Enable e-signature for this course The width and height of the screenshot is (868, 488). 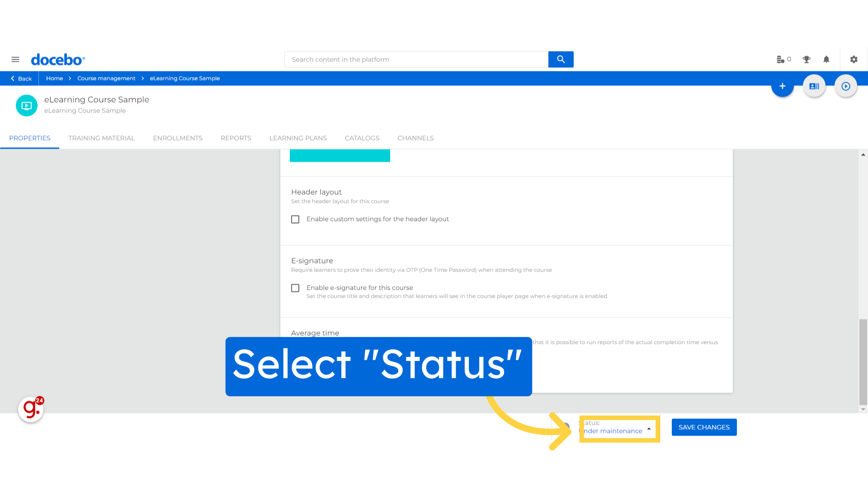coord(295,288)
